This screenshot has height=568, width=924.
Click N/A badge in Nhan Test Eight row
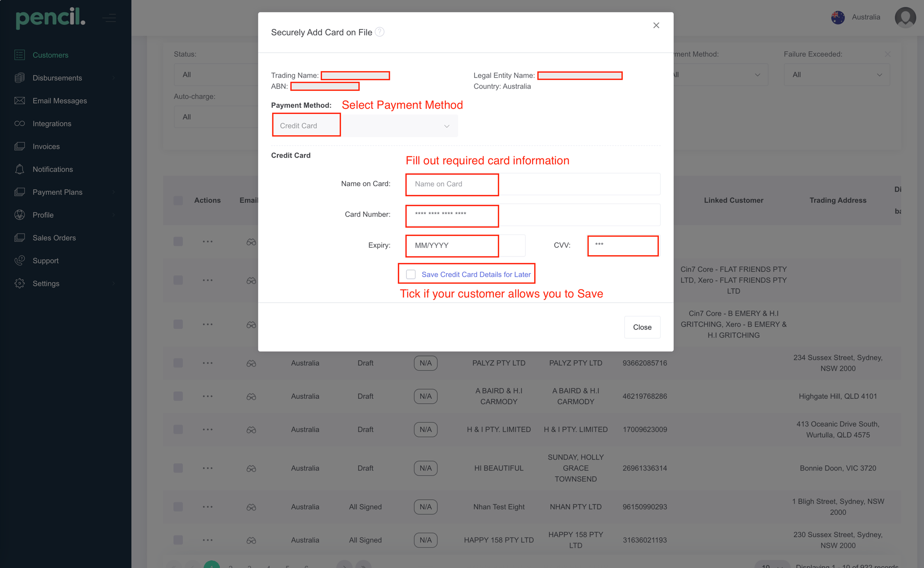(425, 507)
